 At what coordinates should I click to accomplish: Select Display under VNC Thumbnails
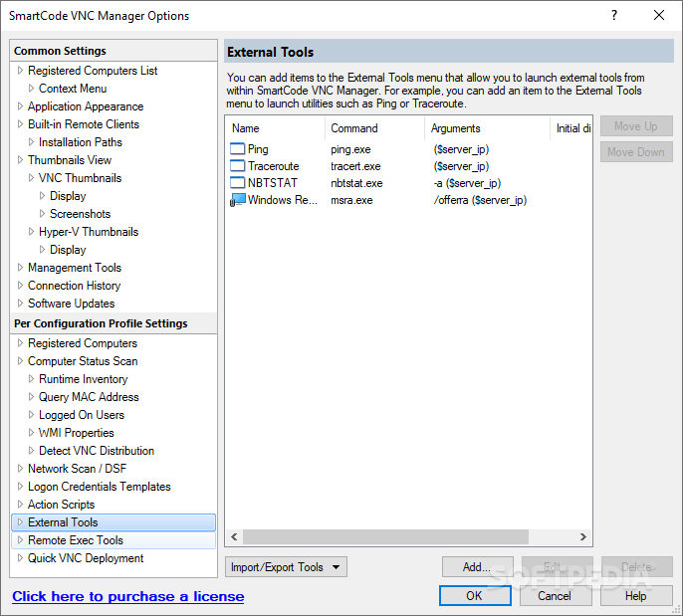68,196
